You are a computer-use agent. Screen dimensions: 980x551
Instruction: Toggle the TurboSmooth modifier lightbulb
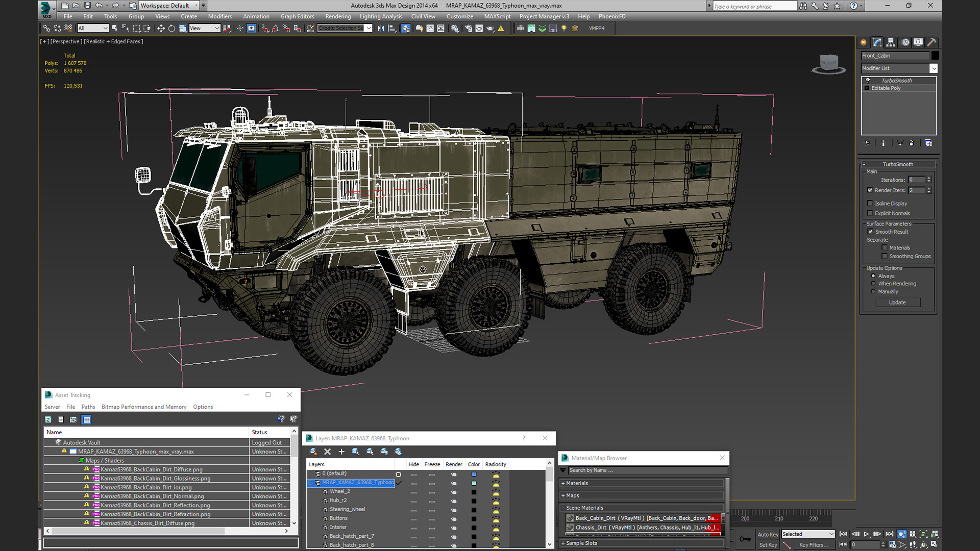pos(868,81)
